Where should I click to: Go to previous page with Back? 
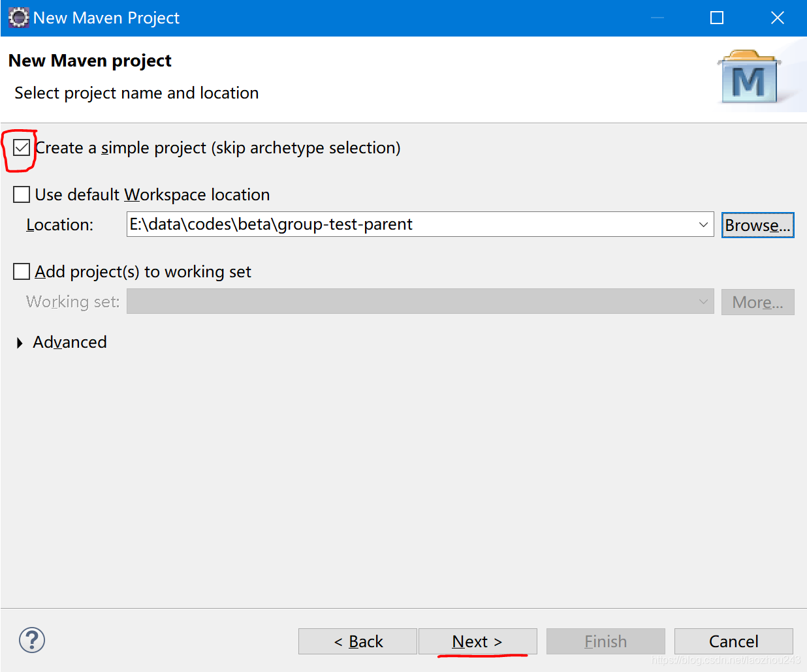point(358,641)
